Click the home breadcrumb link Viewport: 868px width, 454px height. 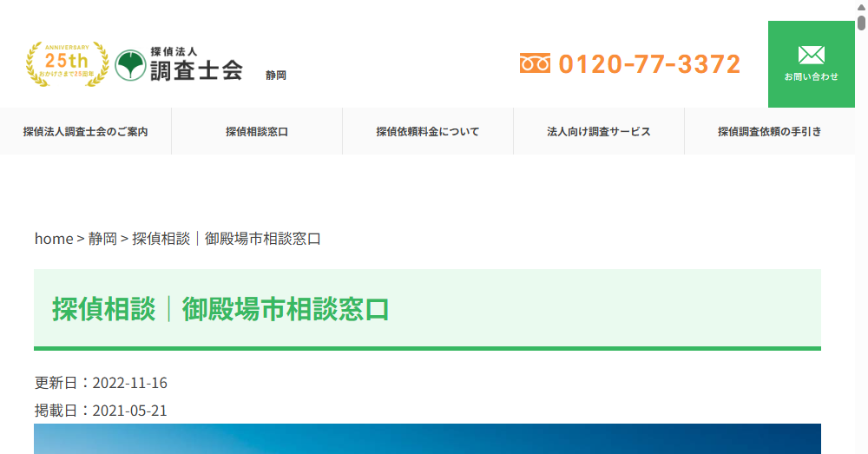(x=53, y=239)
